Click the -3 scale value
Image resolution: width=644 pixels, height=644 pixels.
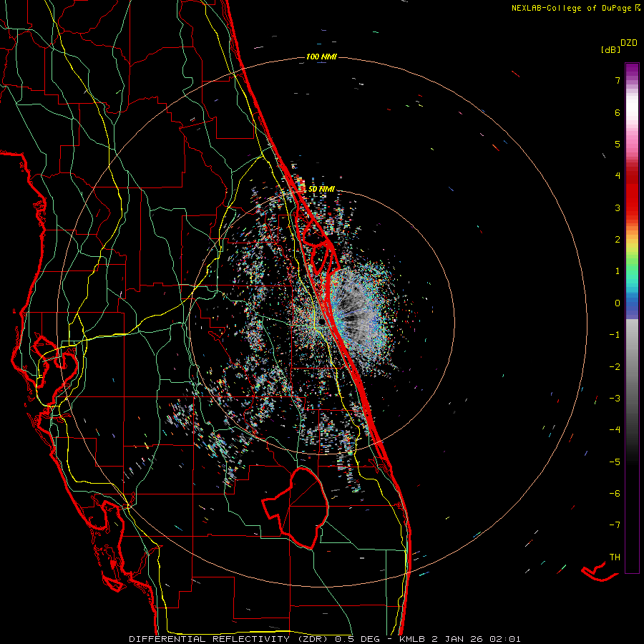615,399
